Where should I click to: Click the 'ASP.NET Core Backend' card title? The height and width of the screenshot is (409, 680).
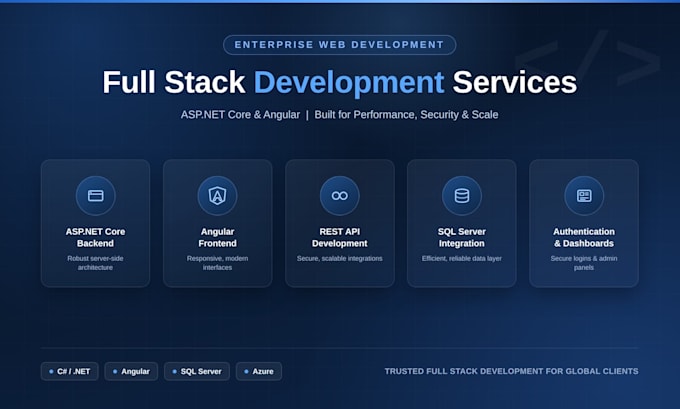[x=95, y=237]
